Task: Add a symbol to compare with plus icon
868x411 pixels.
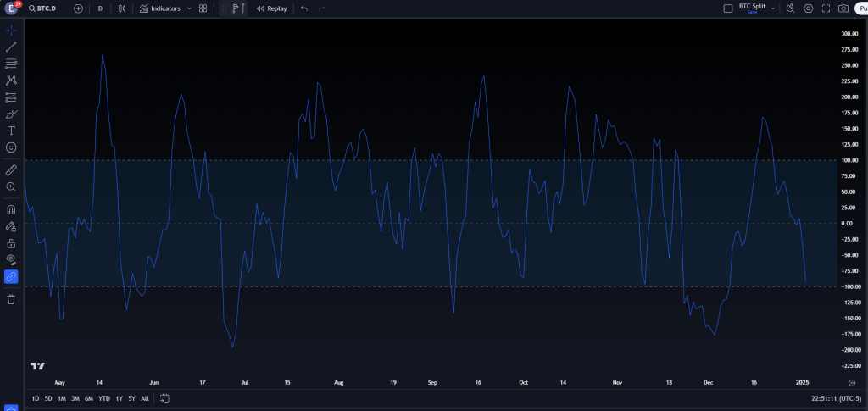Action: point(78,8)
